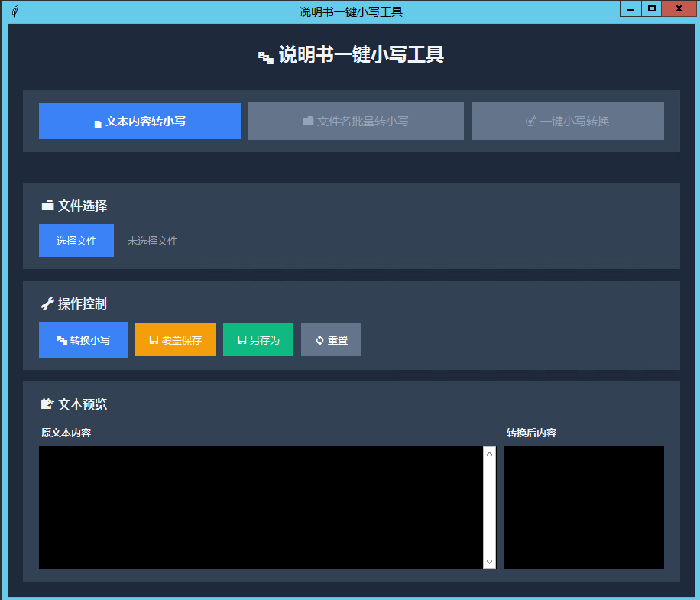Select the 文本内容转小写 tab
Image resolution: width=700 pixels, height=600 pixels.
click(139, 121)
